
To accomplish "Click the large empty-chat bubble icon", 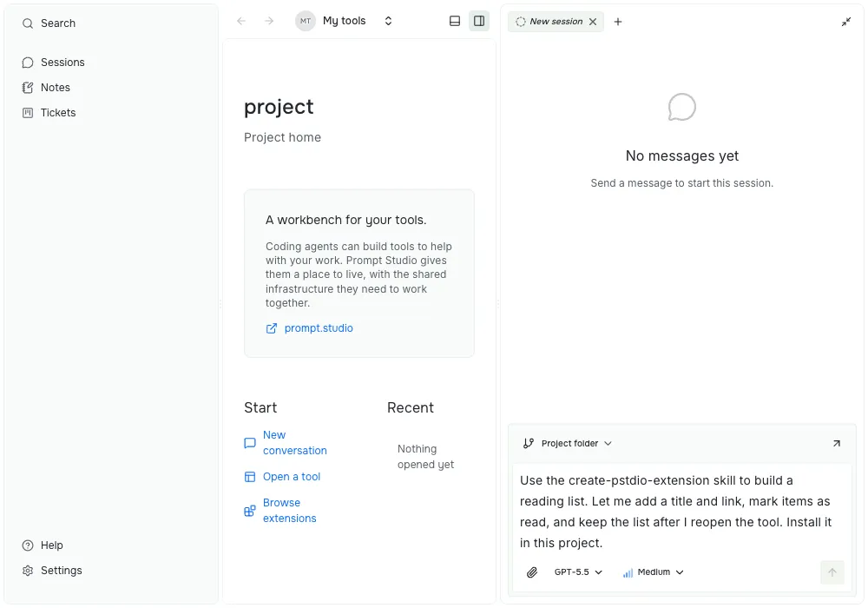I will click(682, 107).
